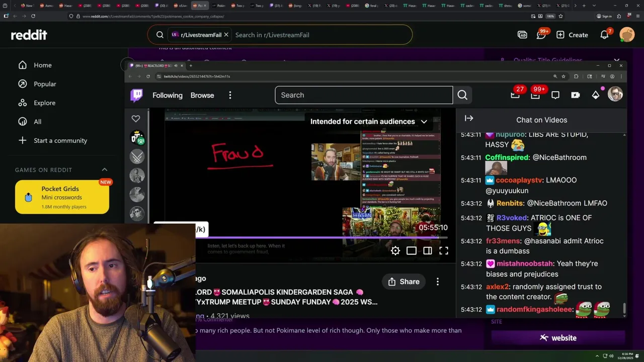The width and height of the screenshot is (644, 362).
Task: Open the video's more options menu
Action: (438, 282)
